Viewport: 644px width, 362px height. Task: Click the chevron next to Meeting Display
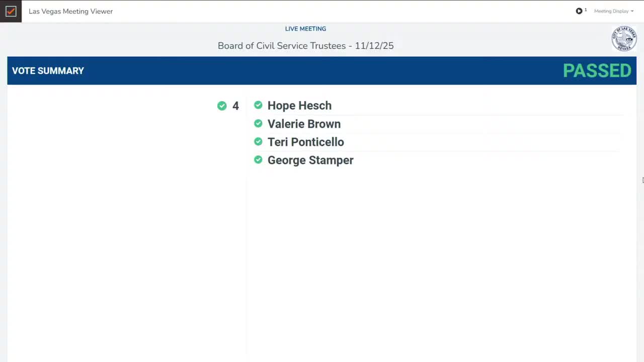tap(632, 11)
